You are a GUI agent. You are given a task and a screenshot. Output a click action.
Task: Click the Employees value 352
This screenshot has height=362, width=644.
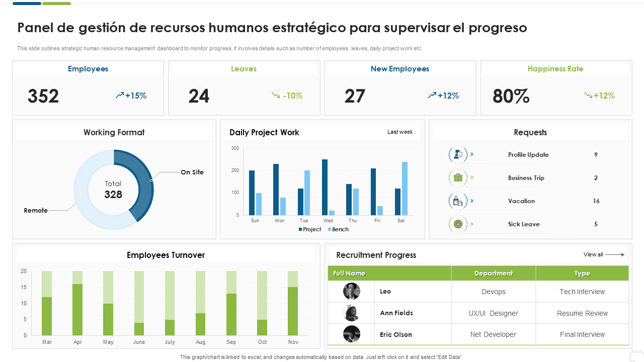click(x=43, y=96)
